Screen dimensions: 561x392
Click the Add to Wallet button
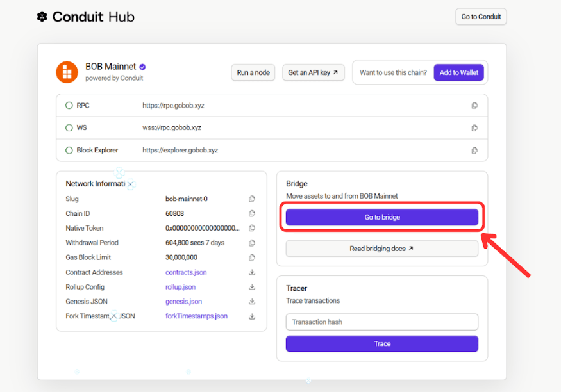point(458,73)
